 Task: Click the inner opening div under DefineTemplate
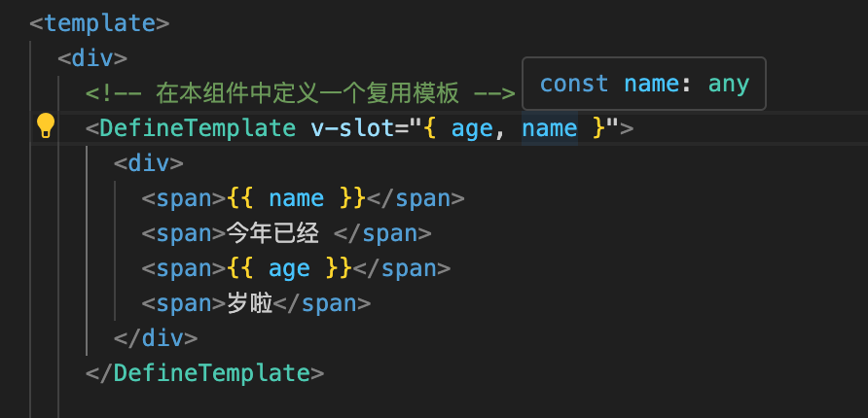(x=148, y=163)
